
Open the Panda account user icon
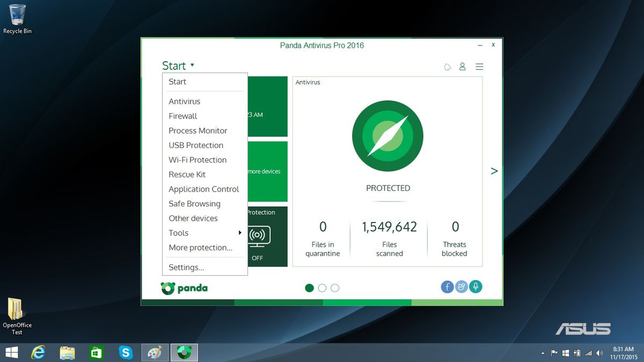462,67
